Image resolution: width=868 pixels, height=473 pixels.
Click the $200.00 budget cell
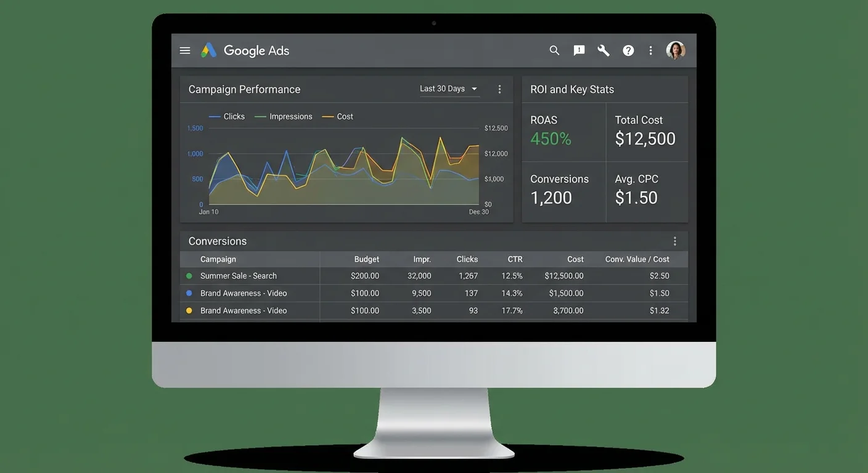click(365, 276)
